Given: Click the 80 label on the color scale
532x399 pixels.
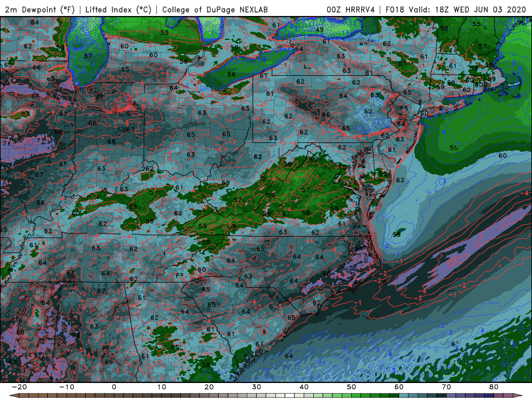Looking at the screenshot, I should pos(494,387).
